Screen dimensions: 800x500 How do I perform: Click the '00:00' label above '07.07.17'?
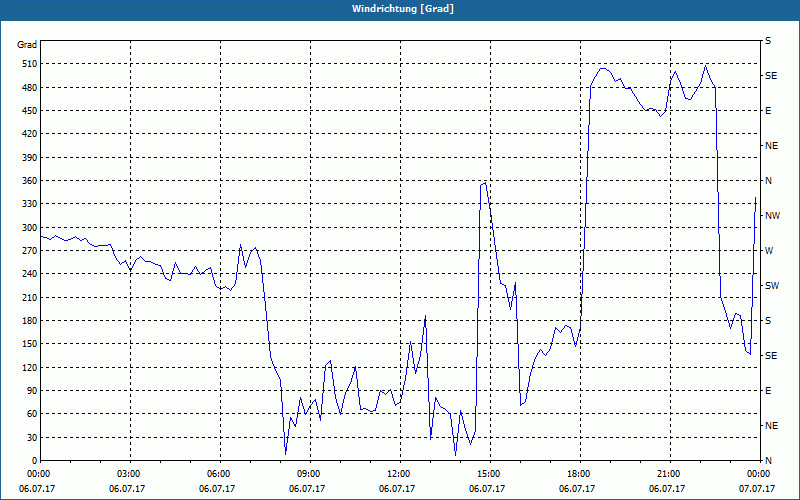(757, 473)
